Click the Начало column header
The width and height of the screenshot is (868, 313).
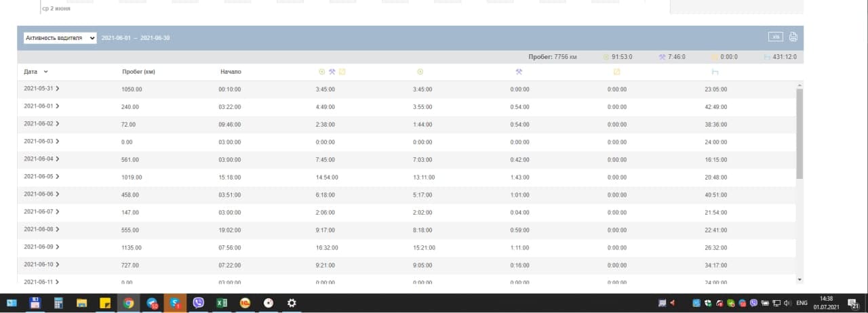(231, 72)
